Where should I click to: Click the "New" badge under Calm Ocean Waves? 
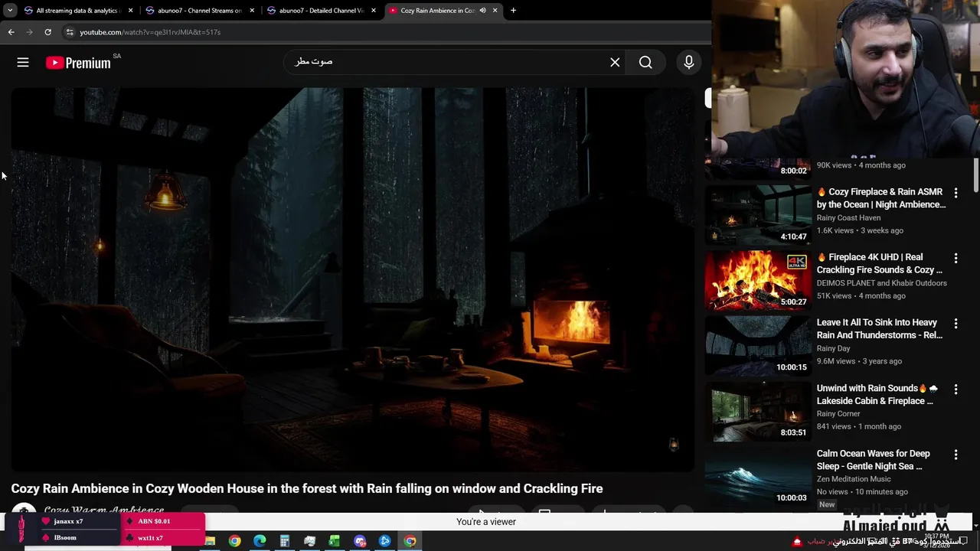[x=827, y=504]
